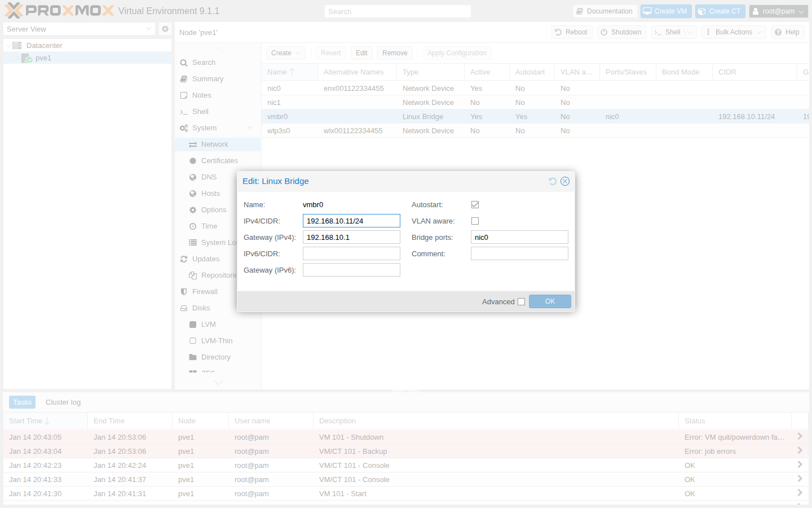
Task: Click the DNS globe icon in sidebar
Action: tap(193, 177)
